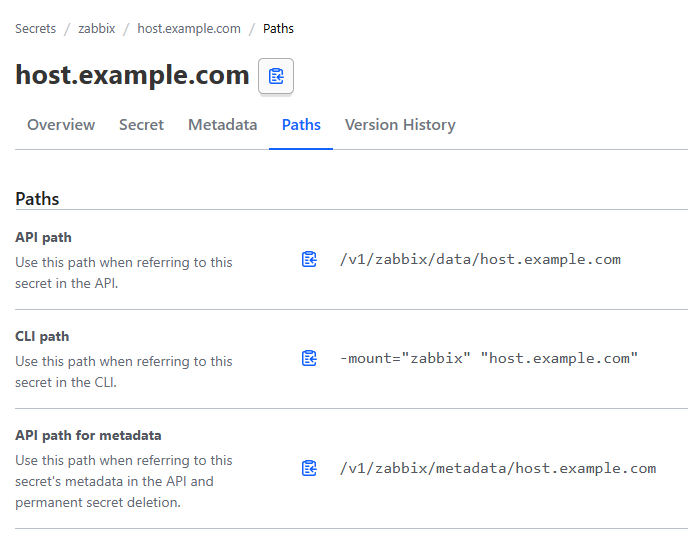Click the Paths section heading
The image size is (688, 542).
(37, 199)
